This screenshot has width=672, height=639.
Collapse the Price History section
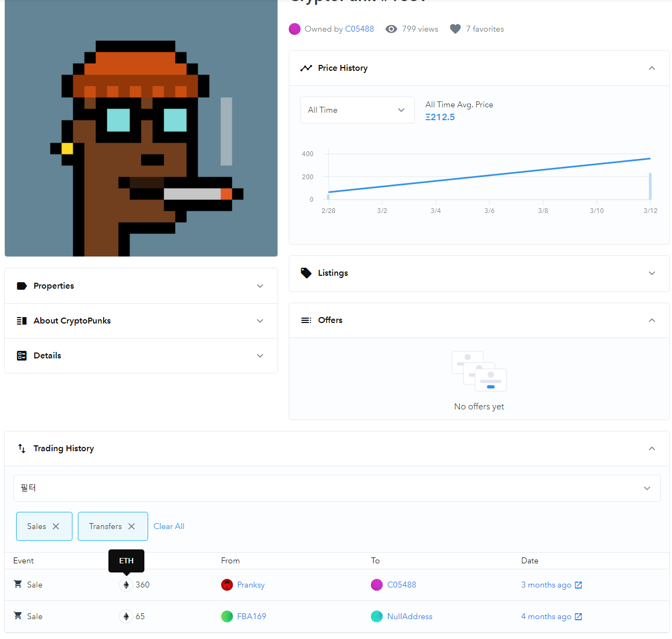click(x=652, y=68)
